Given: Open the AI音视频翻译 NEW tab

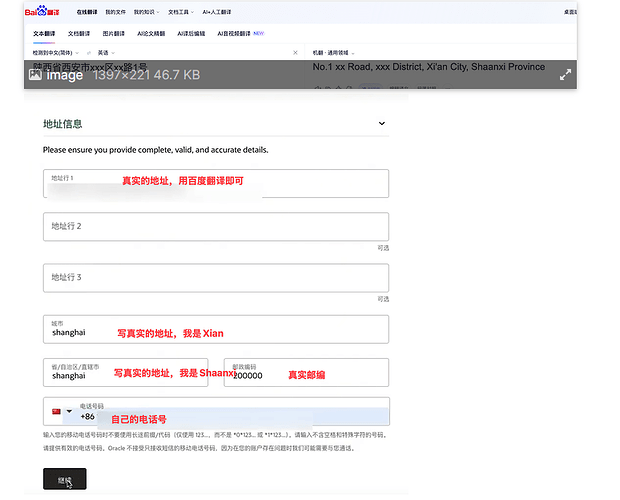Looking at the screenshot, I should [x=240, y=34].
